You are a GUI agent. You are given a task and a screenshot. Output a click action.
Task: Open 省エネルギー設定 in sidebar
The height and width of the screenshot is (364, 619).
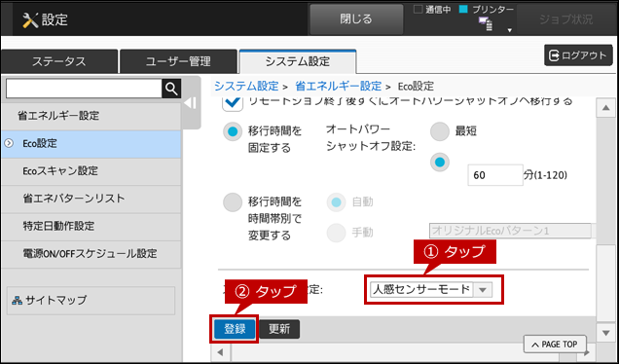(x=91, y=116)
